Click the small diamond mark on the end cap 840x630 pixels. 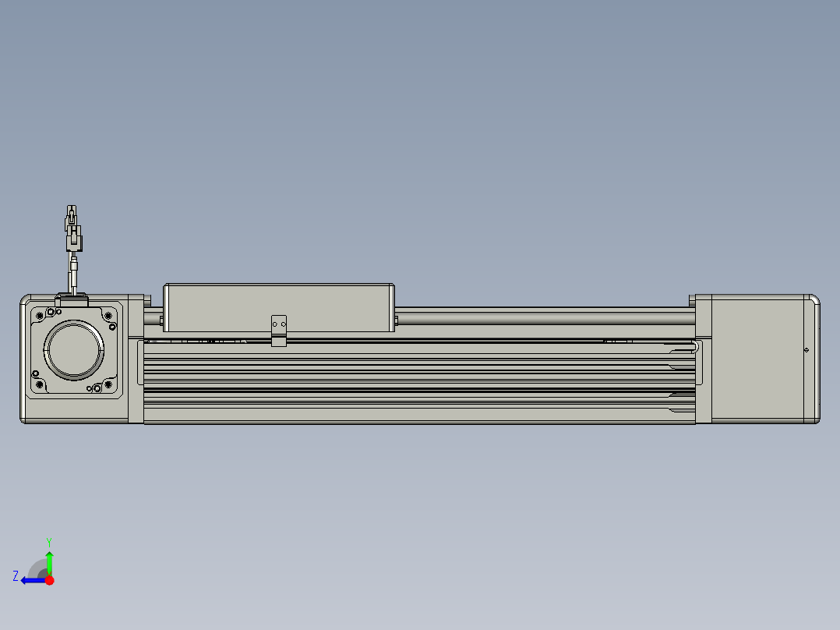[x=806, y=350]
